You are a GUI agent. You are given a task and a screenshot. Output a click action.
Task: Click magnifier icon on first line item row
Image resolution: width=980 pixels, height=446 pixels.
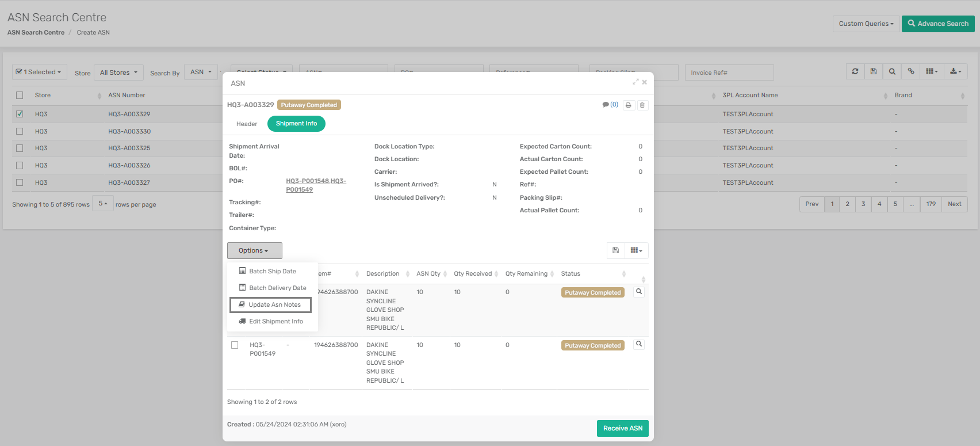click(638, 292)
